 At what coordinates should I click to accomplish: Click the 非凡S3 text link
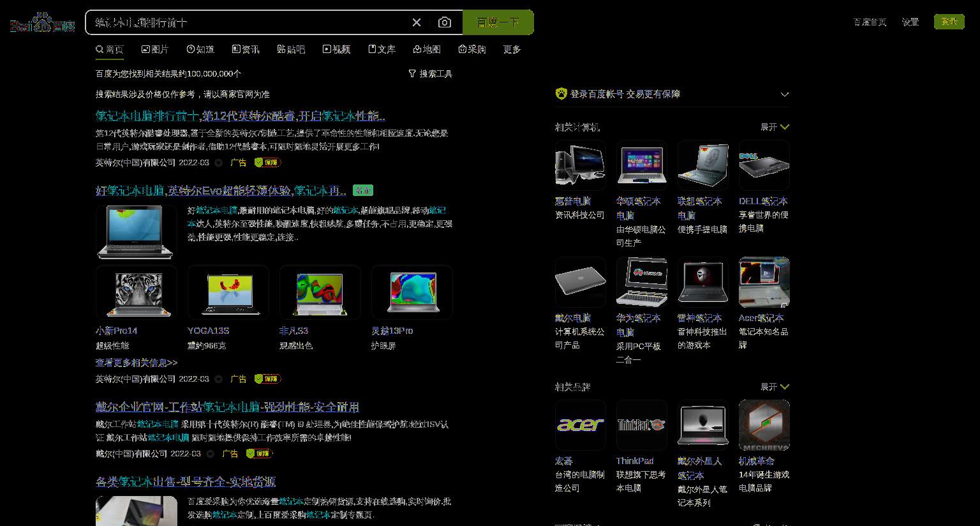click(x=293, y=331)
